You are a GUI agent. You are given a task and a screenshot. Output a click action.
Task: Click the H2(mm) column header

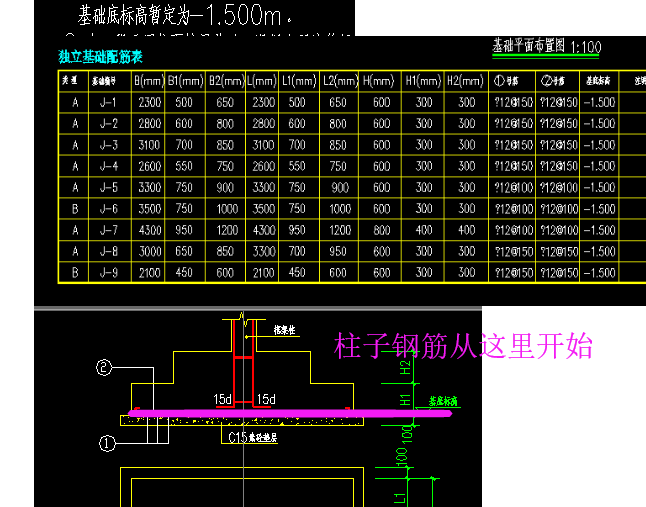click(x=466, y=81)
